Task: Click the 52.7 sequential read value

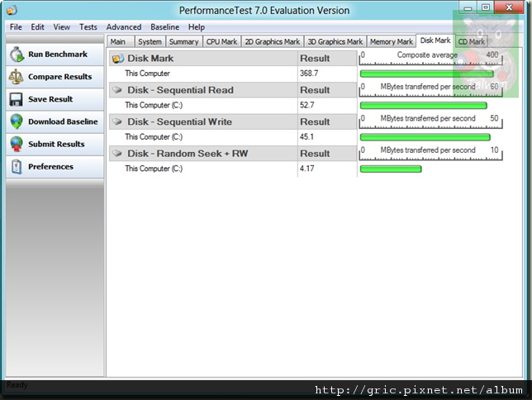Action: point(306,105)
